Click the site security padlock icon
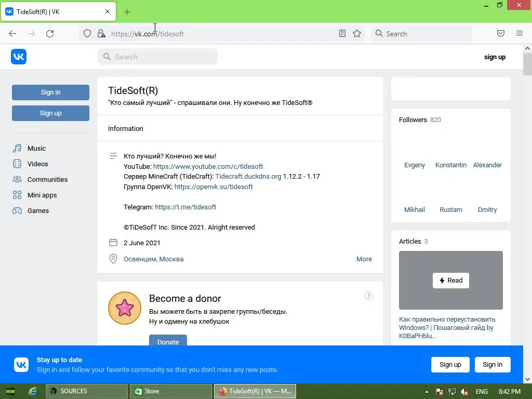 (101, 33)
